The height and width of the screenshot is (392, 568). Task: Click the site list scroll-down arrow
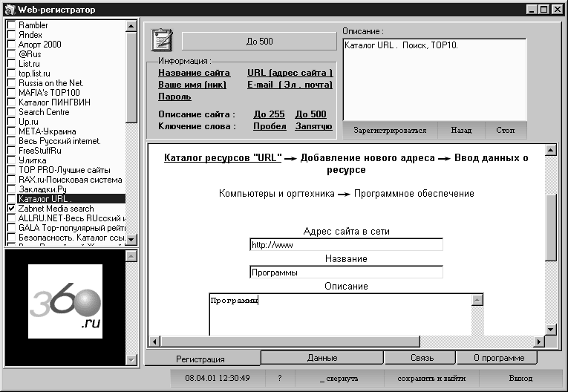131,239
